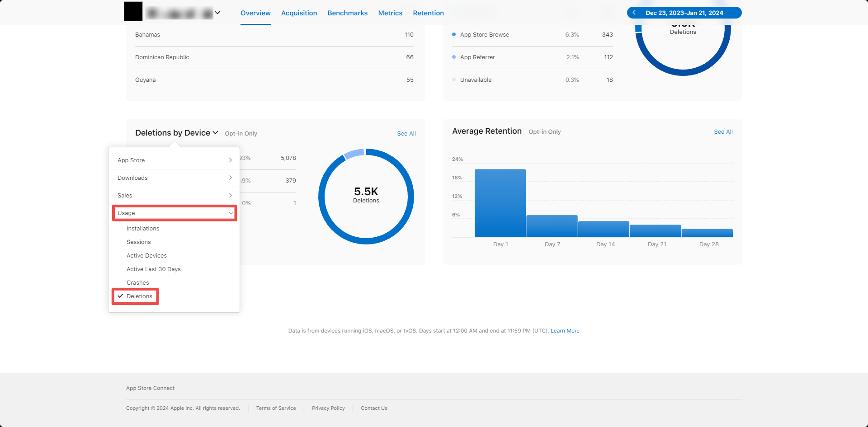868x427 pixels.
Task: Click See All for Average Retention
Action: tap(723, 132)
